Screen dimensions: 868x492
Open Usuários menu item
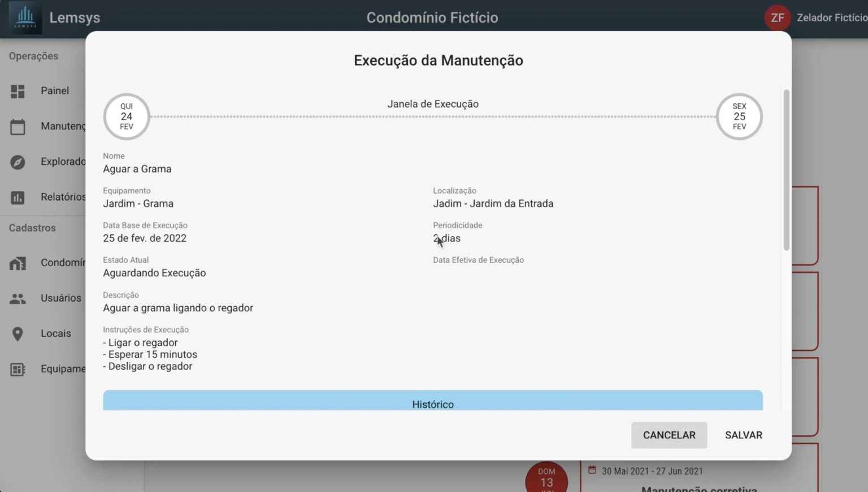point(61,298)
